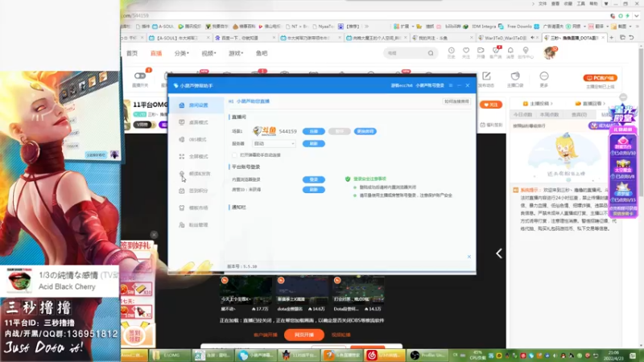Image resolution: width=644 pixels, height=362 pixels.
Task: Click the taskbar clock showing 21:06
Action: pos(614,355)
